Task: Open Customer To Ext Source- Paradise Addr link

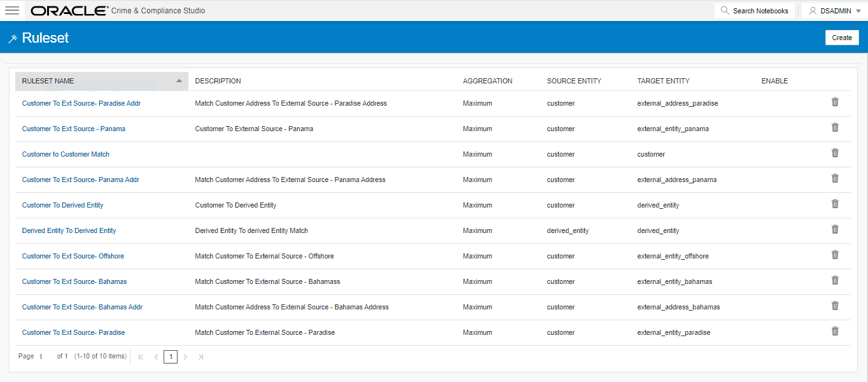Action: (81, 103)
